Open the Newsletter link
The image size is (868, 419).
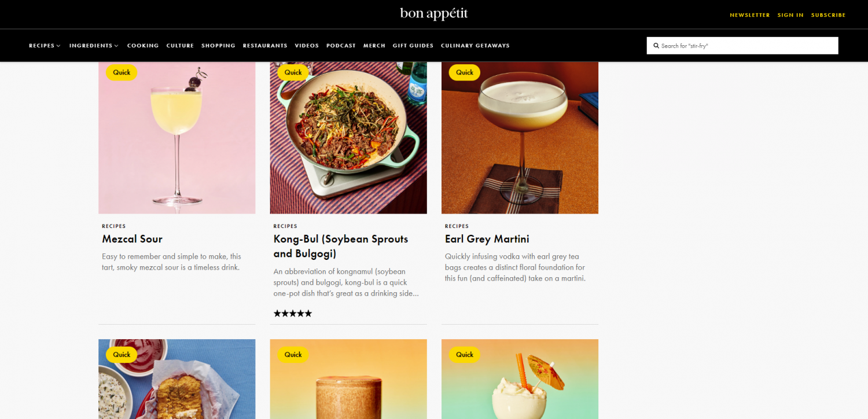[750, 15]
